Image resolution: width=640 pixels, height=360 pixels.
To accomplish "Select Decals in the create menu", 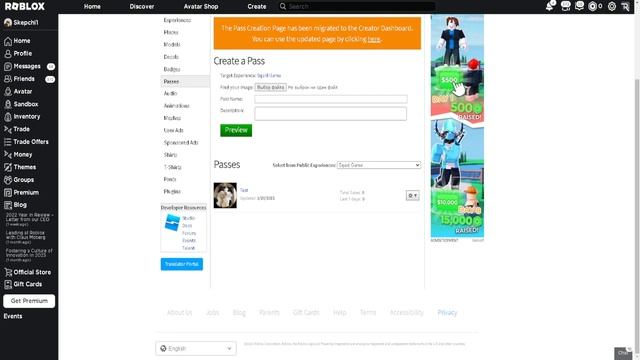I will [x=171, y=57].
